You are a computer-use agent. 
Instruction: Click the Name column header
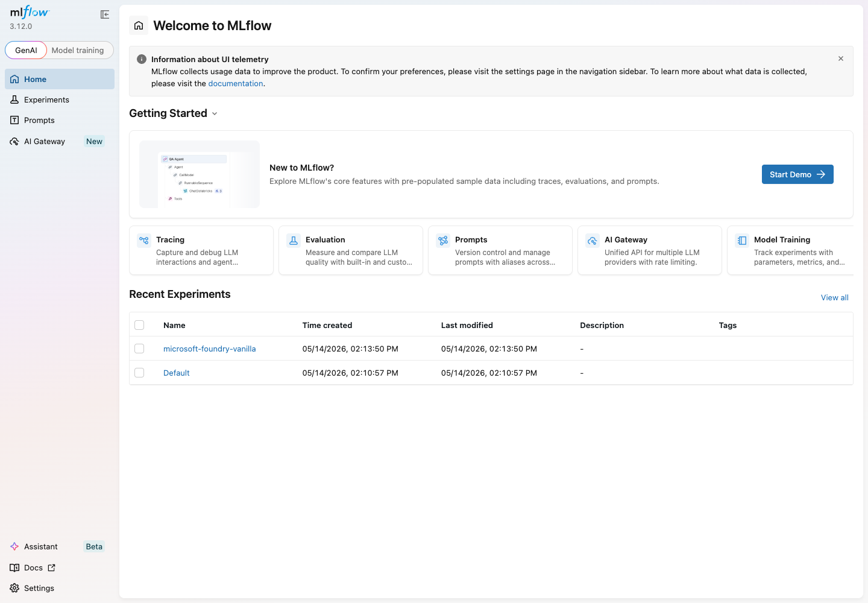[174, 325]
